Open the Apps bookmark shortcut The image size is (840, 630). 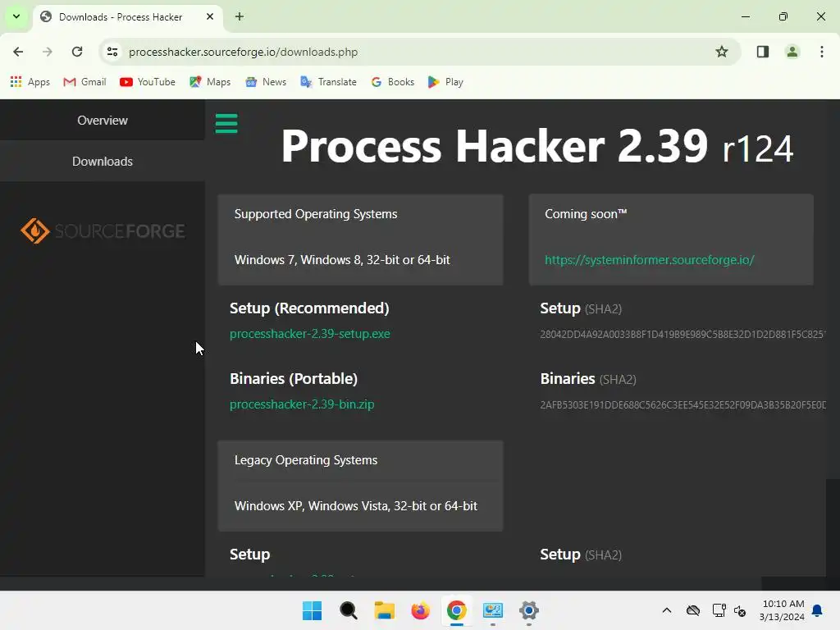(x=30, y=82)
